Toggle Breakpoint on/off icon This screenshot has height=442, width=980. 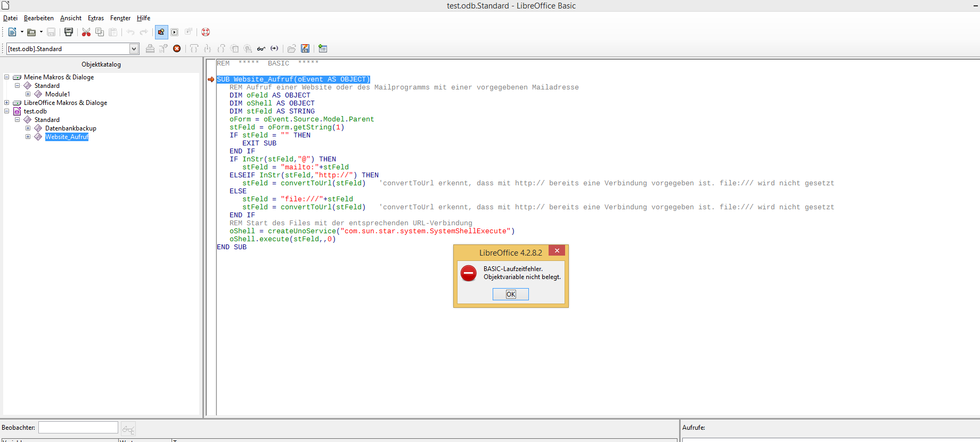(234, 48)
